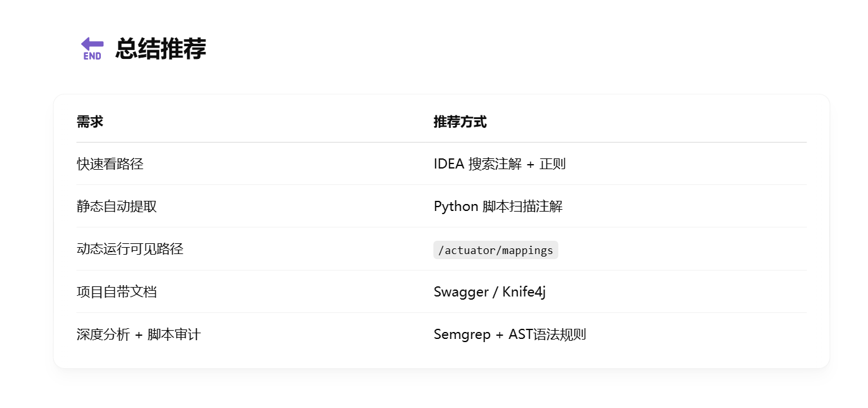
Task: Click the 推荐方式 column header
Action: 460,122
